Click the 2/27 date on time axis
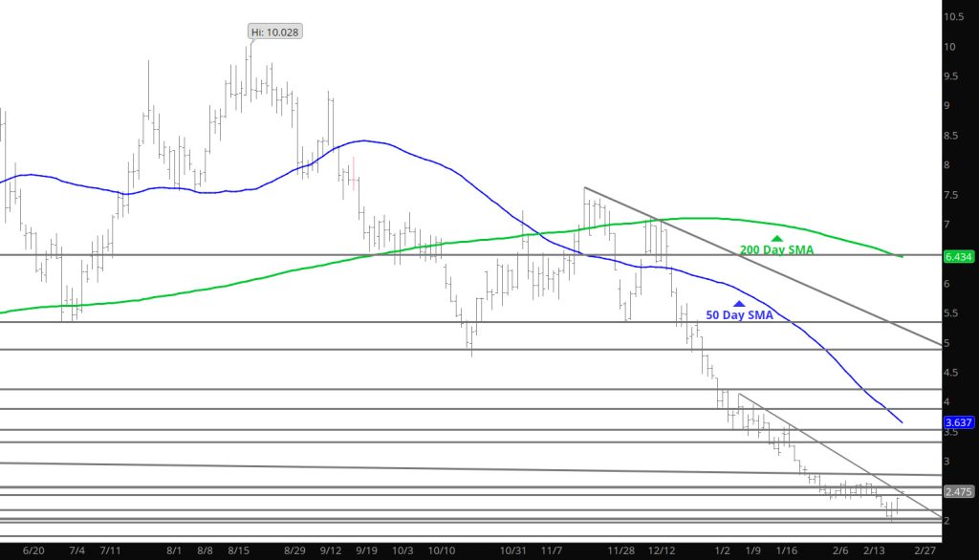The image size is (979, 560). coord(925,550)
